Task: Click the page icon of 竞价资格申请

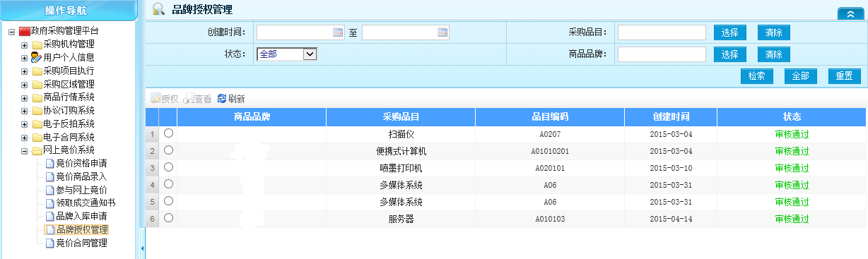Action: (49, 164)
